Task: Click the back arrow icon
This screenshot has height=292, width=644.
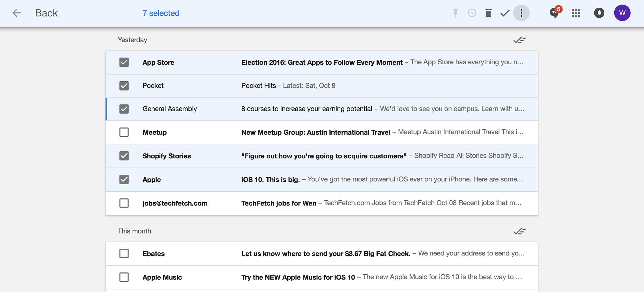Action: tap(16, 13)
